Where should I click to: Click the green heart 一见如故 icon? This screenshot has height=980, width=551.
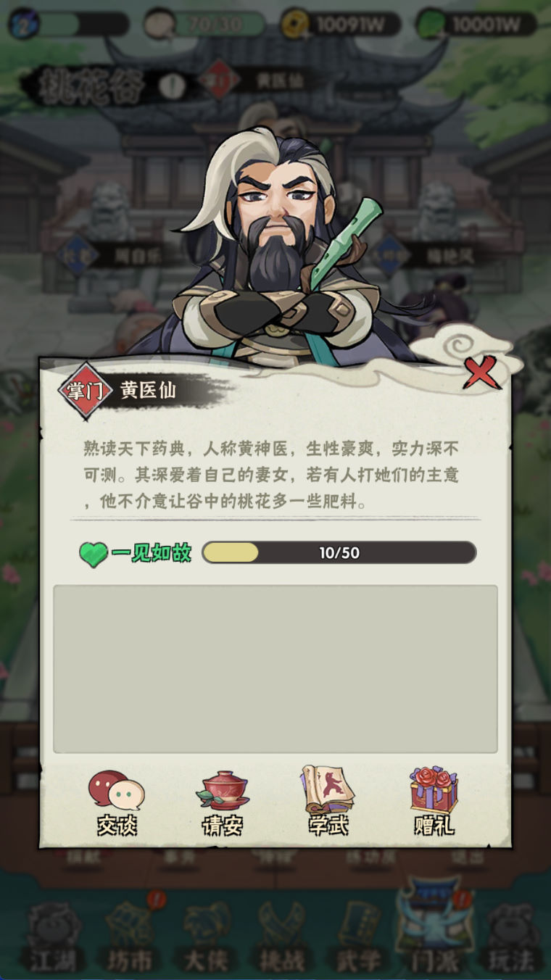pos(94,555)
